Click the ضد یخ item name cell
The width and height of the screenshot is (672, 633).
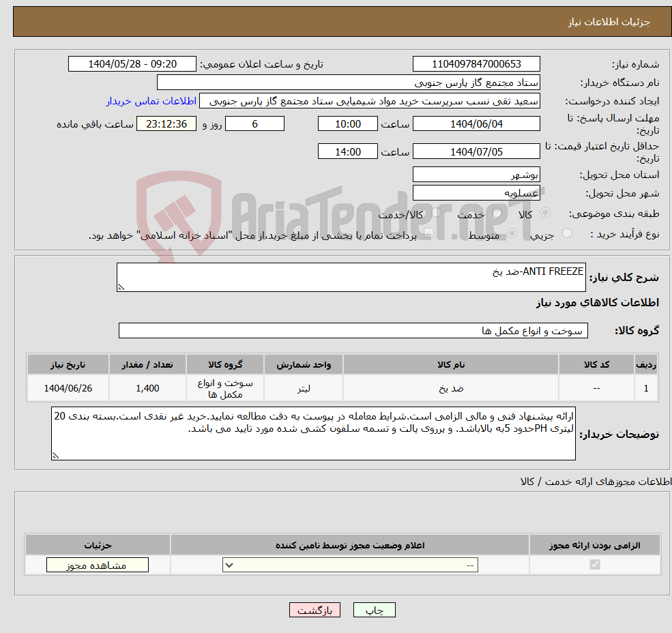pos(451,388)
